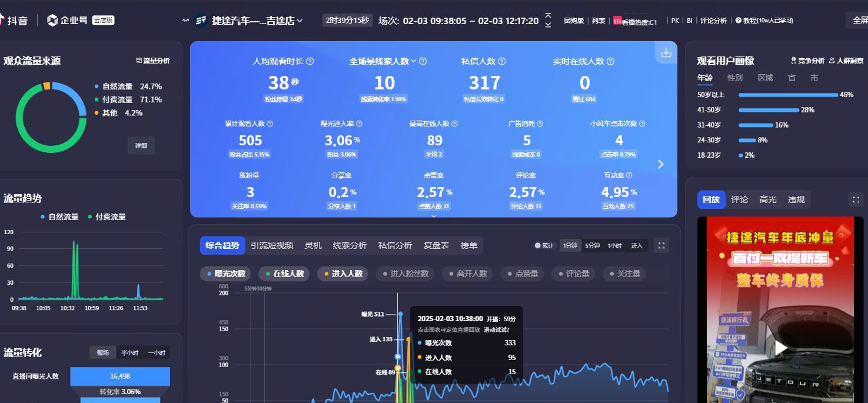Click the 10:38 marker on trend chart

click(x=398, y=357)
